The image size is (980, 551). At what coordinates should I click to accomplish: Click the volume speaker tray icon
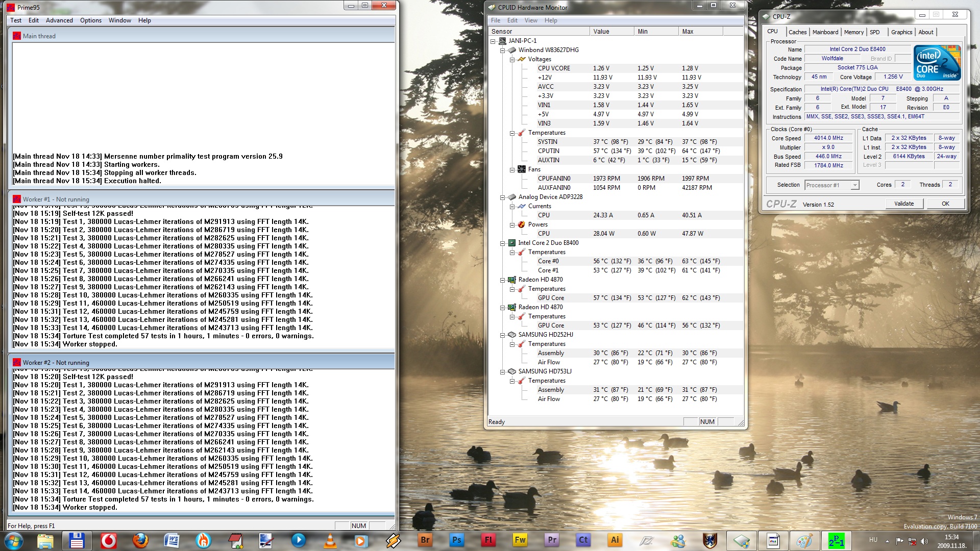coord(924,541)
